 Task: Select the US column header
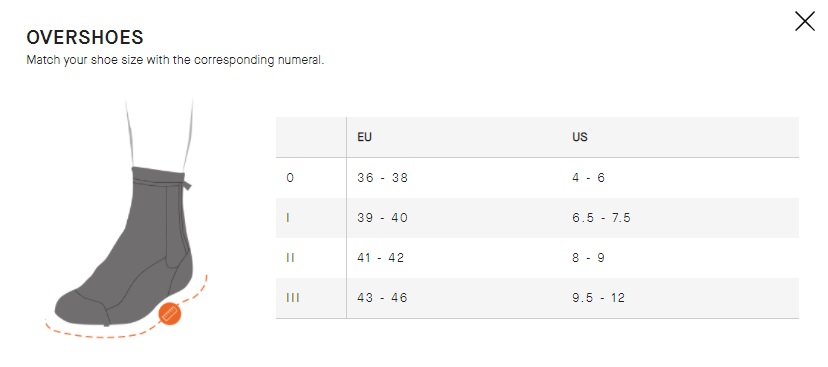click(x=579, y=137)
